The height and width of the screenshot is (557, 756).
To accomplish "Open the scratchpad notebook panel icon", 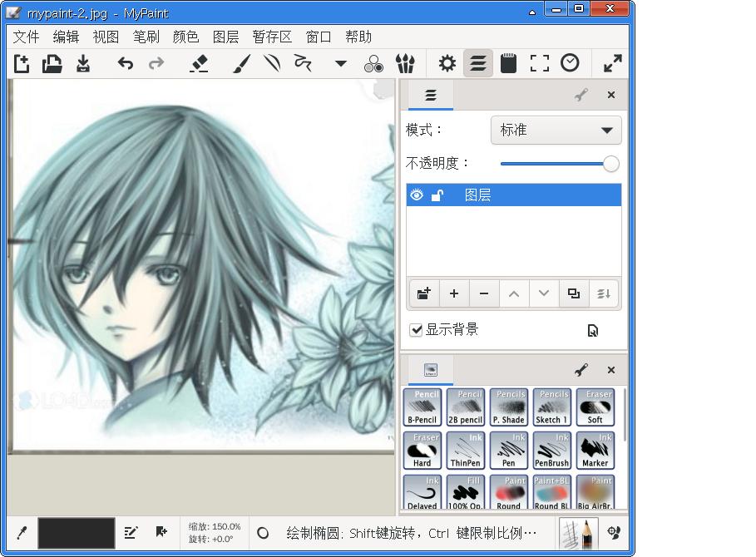I will (509, 63).
